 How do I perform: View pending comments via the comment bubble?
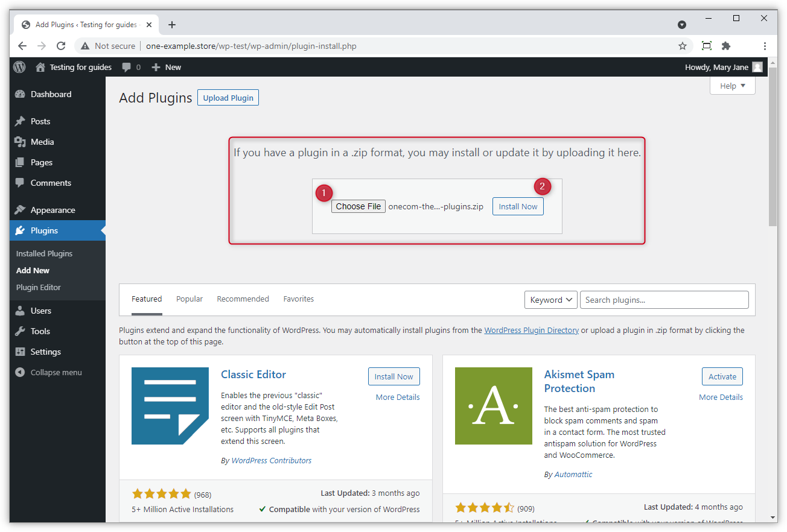127,67
